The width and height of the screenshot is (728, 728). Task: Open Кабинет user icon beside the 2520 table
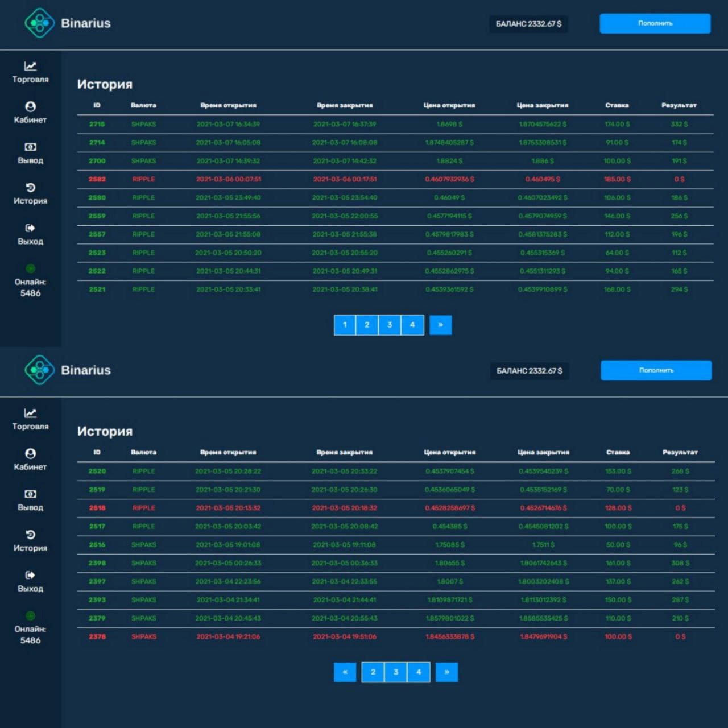30,453
